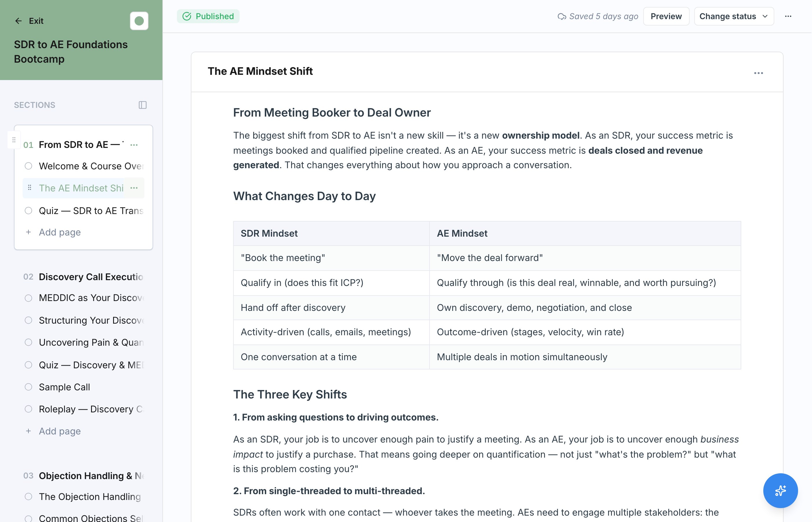Image resolution: width=812 pixels, height=522 pixels.
Task: Open Uncovering Pain & Quantifying page
Action: pyautogui.click(x=91, y=342)
